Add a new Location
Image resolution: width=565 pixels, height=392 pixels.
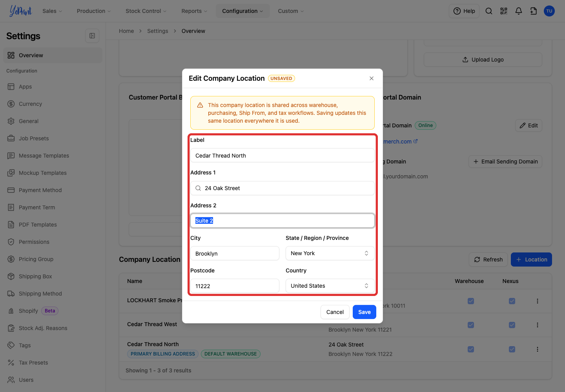click(x=531, y=260)
